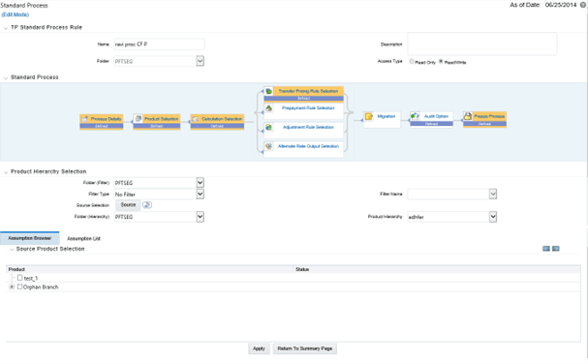This screenshot has width=588, height=364.
Task: Click the Orphan Branch row text
Action: coord(41,288)
